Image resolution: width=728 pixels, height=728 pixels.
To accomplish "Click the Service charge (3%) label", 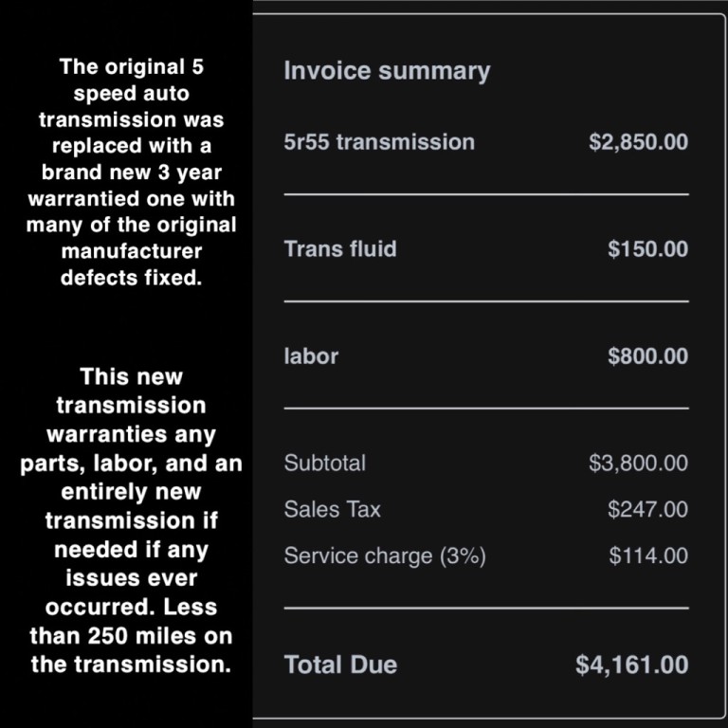I will 385,555.
